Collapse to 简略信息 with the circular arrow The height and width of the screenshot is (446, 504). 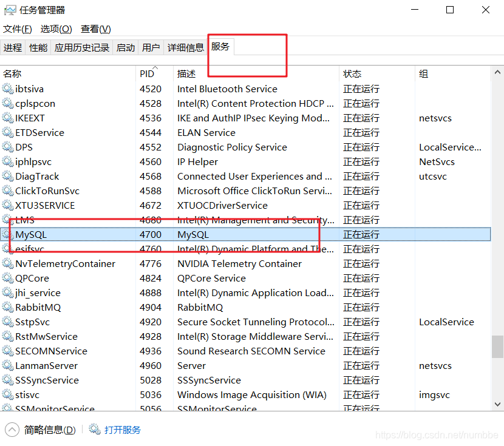pos(12,429)
